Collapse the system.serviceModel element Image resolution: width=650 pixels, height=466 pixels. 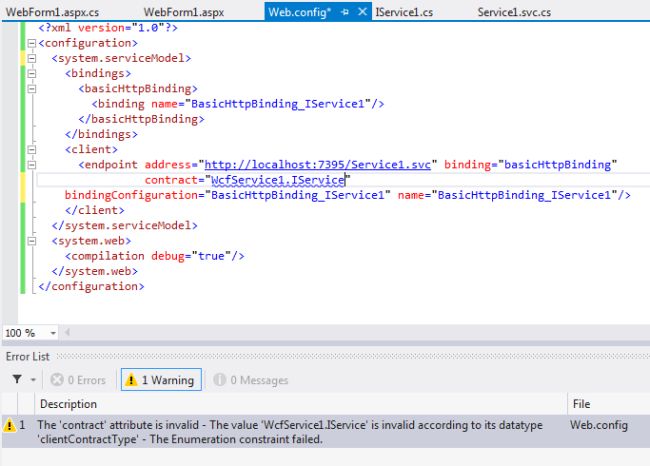[32, 58]
